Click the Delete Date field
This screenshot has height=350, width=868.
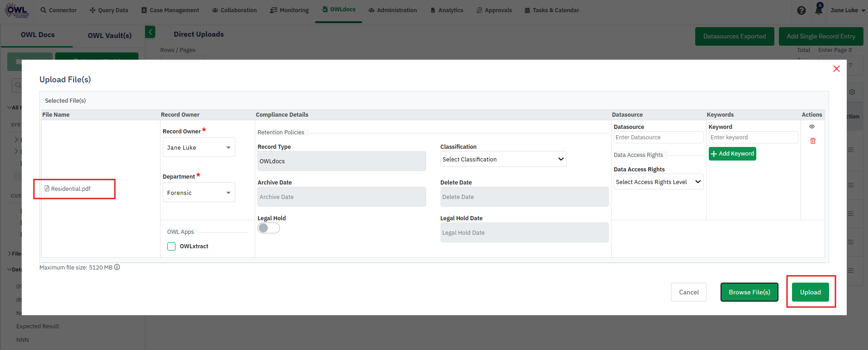tap(524, 197)
